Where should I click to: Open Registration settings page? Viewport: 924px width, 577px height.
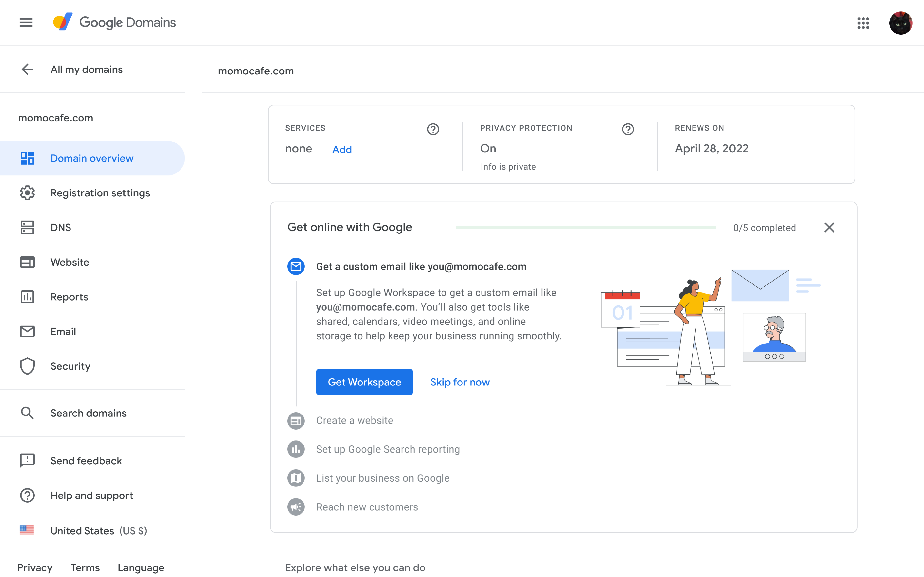click(100, 193)
